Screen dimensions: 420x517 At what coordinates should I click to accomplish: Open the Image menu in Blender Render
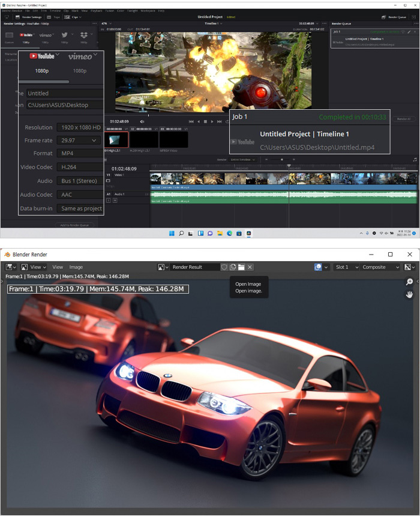tap(76, 267)
